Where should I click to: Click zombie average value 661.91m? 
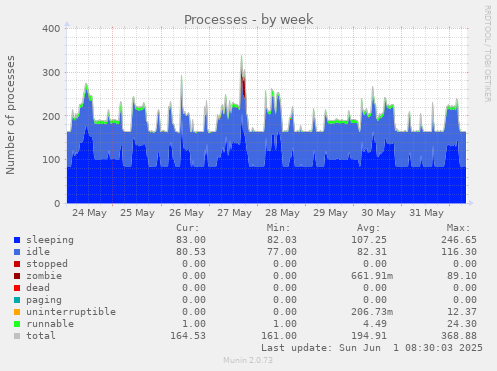(x=372, y=276)
